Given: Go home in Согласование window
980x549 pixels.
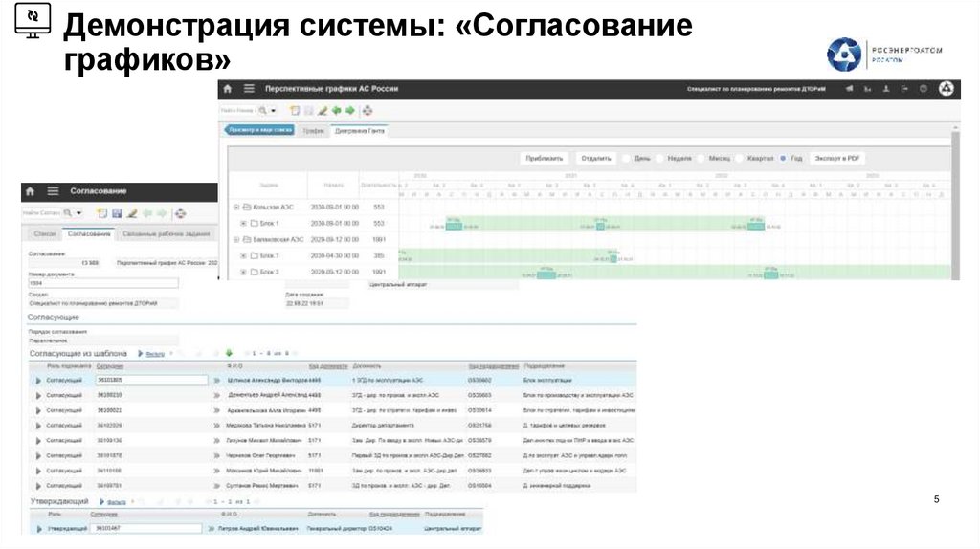Looking at the screenshot, I should point(30,191).
